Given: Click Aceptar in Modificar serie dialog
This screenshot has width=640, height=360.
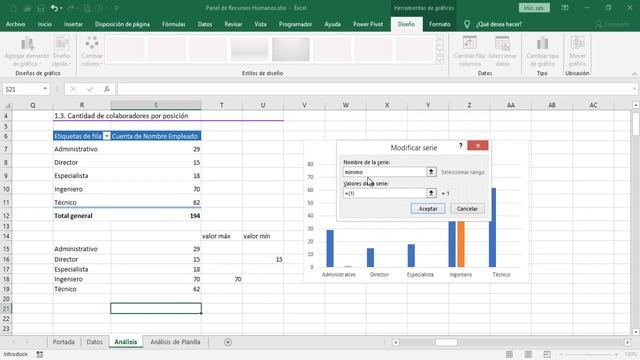Looking at the screenshot, I should tap(428, 209).
